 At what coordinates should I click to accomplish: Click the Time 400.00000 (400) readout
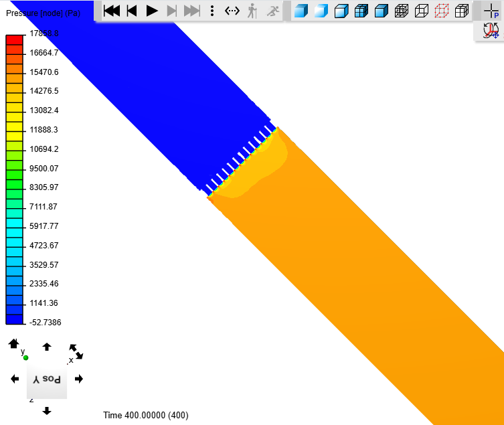tap(146, 415)
